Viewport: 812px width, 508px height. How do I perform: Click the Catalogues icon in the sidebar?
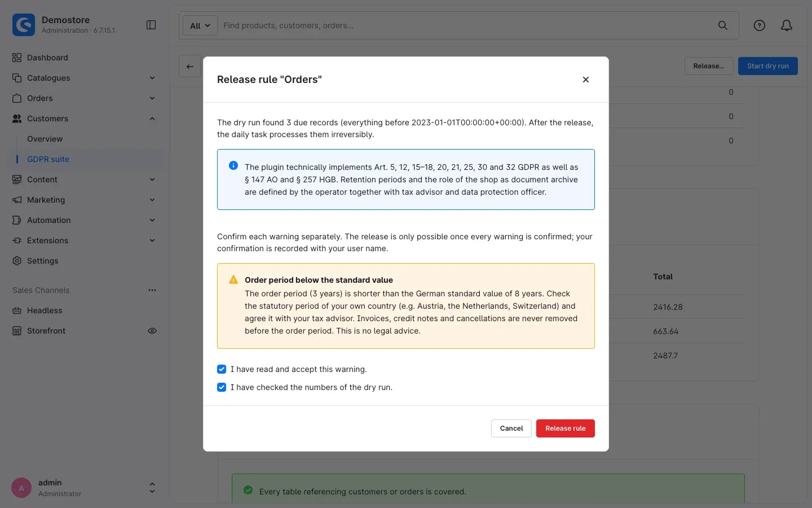click(17, 78)
